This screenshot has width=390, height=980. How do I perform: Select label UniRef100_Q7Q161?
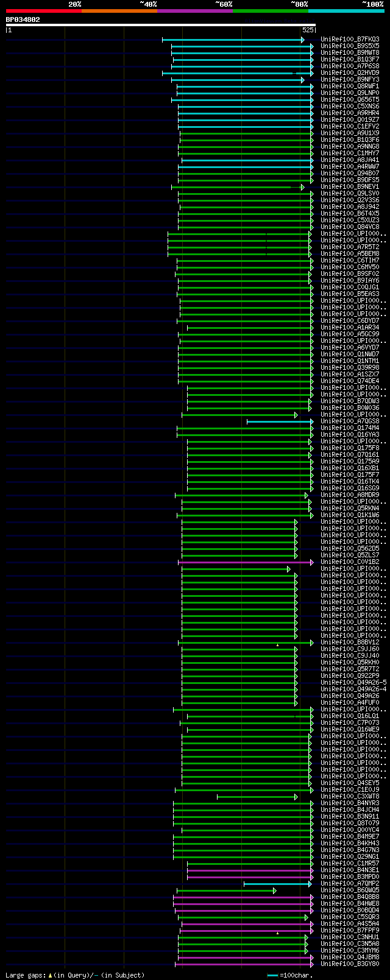click(350, 455)
